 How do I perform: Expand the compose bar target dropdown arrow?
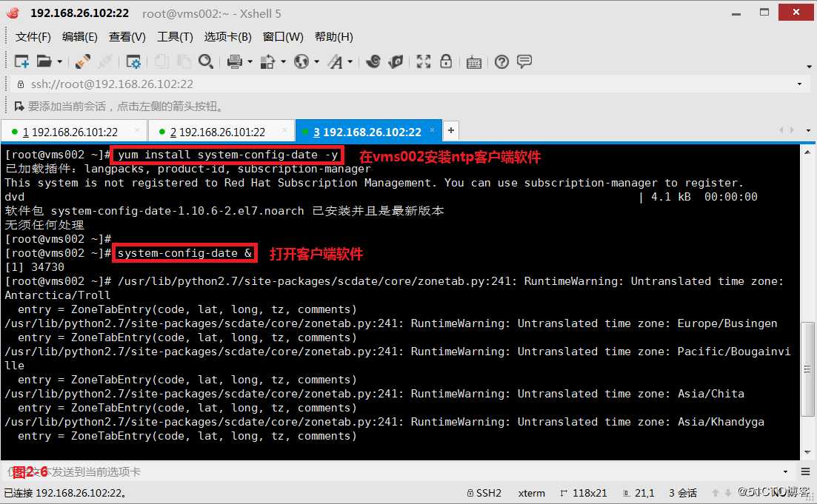(786, 472)
